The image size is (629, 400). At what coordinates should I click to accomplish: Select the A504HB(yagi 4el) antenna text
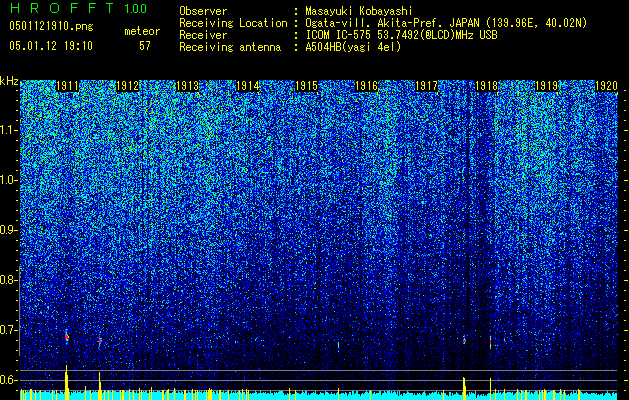coord(353,47)
